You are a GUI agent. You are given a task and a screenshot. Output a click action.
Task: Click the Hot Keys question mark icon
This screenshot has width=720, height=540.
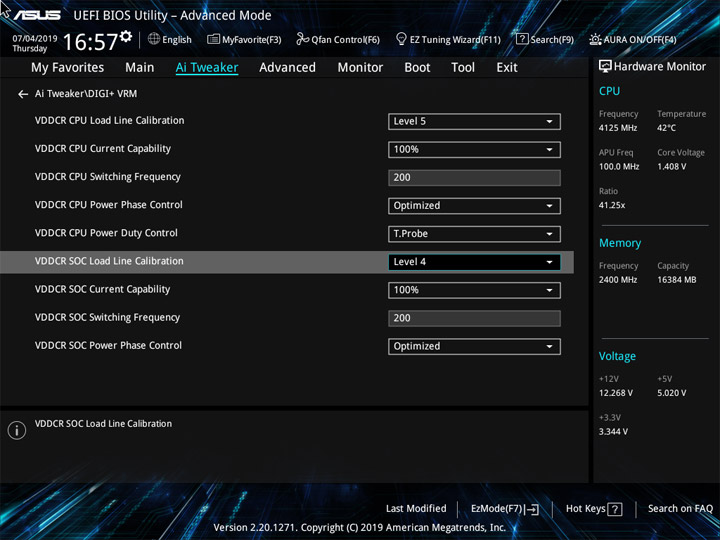click(614, 509)
